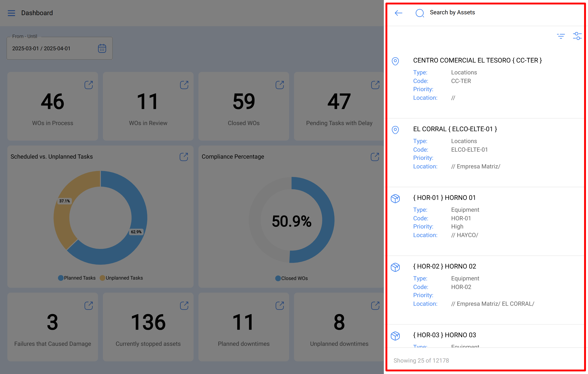Screen dimensions: 588x374
Task: Go back using the arrow in assets panel
Action: tap(399, 13)
